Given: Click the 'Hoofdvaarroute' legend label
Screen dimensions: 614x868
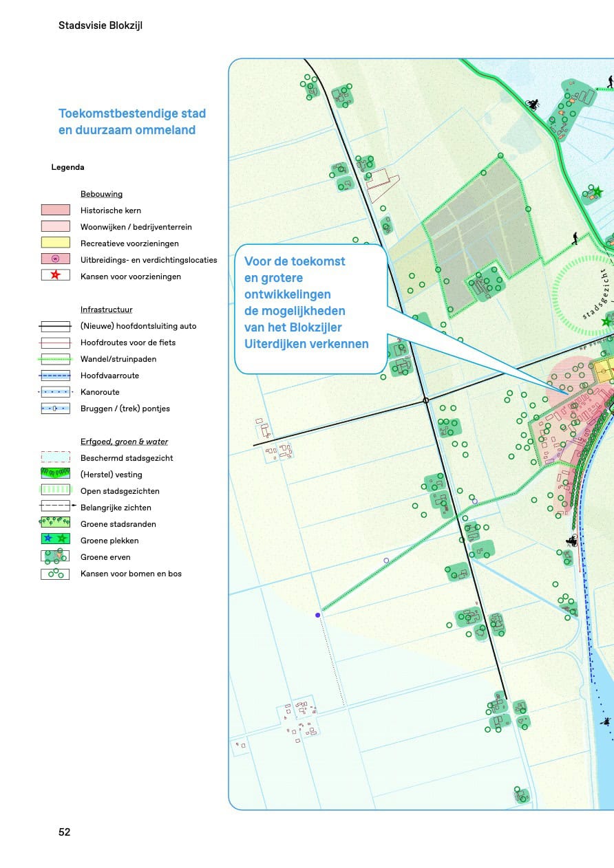Looking at the screenshot, I should (109, 376).
